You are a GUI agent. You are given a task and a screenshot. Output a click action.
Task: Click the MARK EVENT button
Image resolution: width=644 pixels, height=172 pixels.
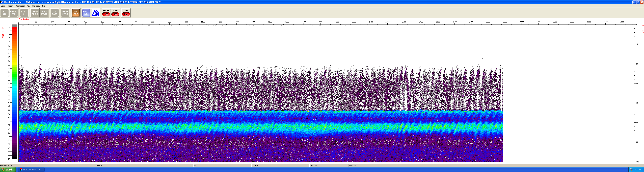(65, 13)
